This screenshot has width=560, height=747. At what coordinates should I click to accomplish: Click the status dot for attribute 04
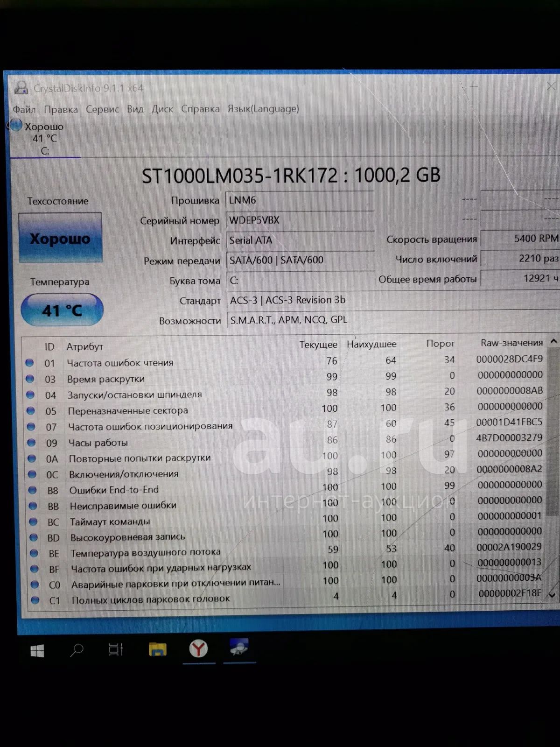30,395
